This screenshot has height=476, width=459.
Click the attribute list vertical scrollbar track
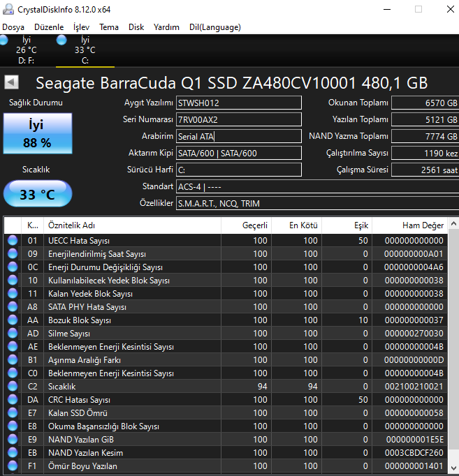coord(453,346)
